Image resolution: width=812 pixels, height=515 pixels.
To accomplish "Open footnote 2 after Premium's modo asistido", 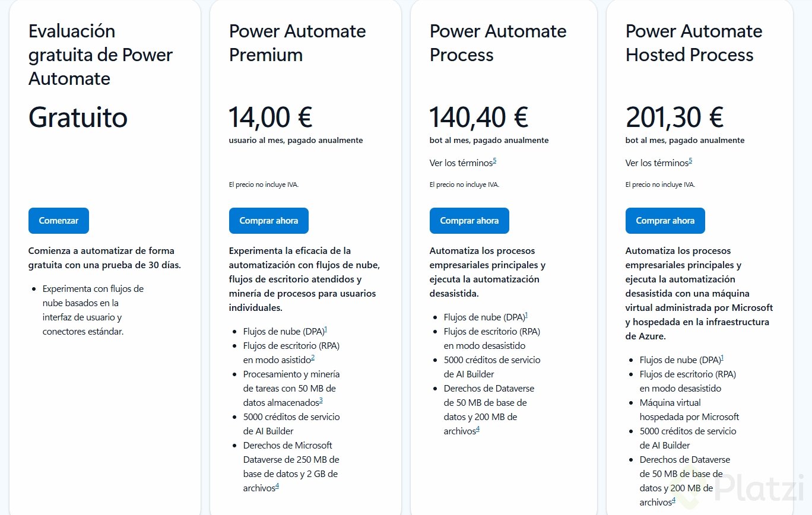I will pos(313,357).
